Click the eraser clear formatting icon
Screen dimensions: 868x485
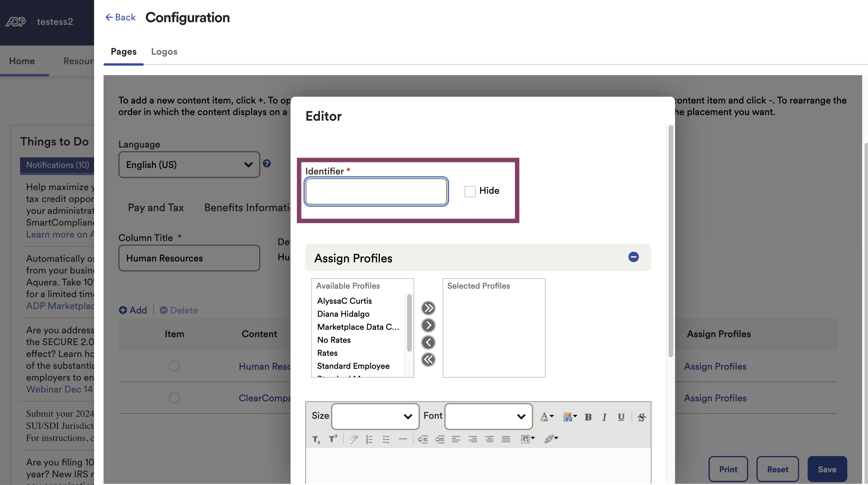[x=353, y=439]
